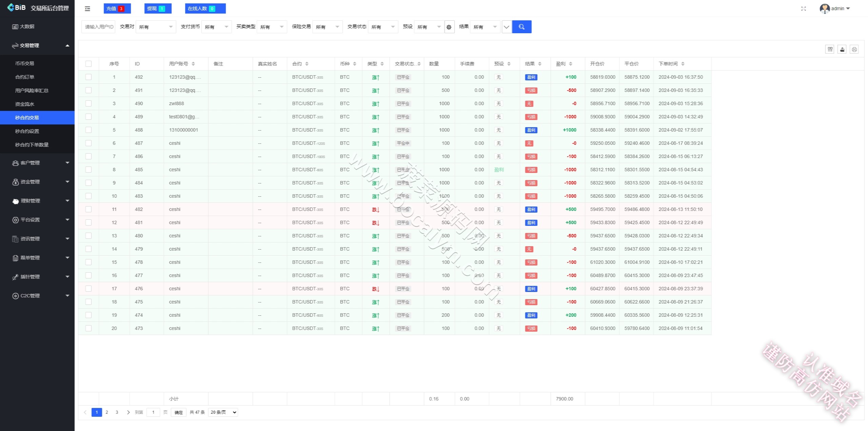Check the row with ID 492
Viewport: 868px width, 431px height.
(x=88, y=77)
